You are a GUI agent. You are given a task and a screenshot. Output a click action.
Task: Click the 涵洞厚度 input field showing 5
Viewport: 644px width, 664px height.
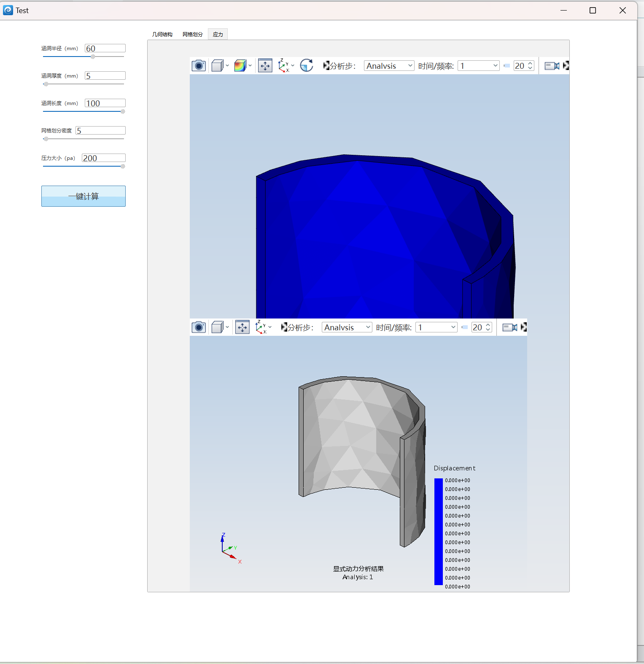pyautogui.click(x=105, y=76)
